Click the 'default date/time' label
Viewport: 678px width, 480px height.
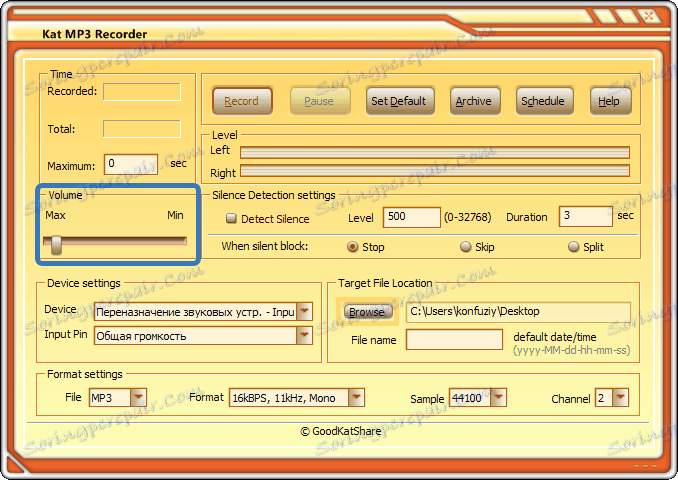[x=555, y=337]
